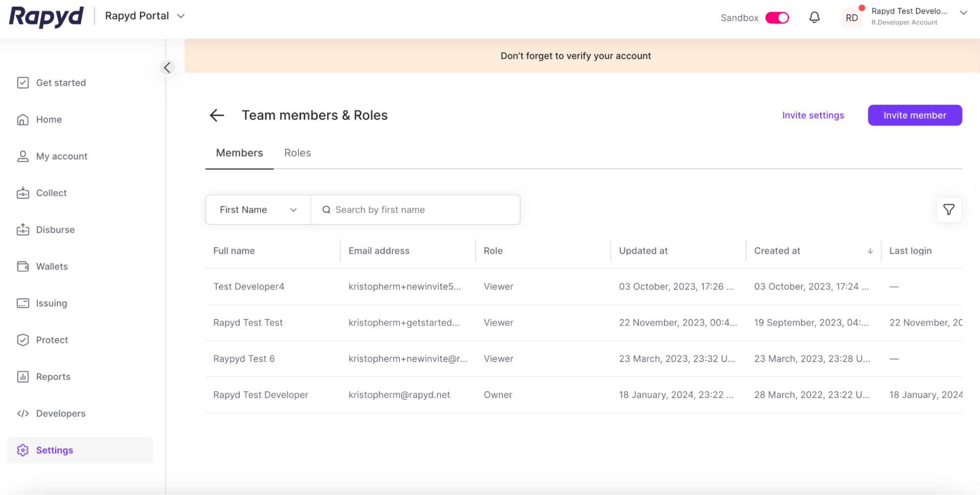Sort by the Created at column arrow
The width and height of the screenshot is (980, 495).
pyautogui.click(x=870, y=251)
